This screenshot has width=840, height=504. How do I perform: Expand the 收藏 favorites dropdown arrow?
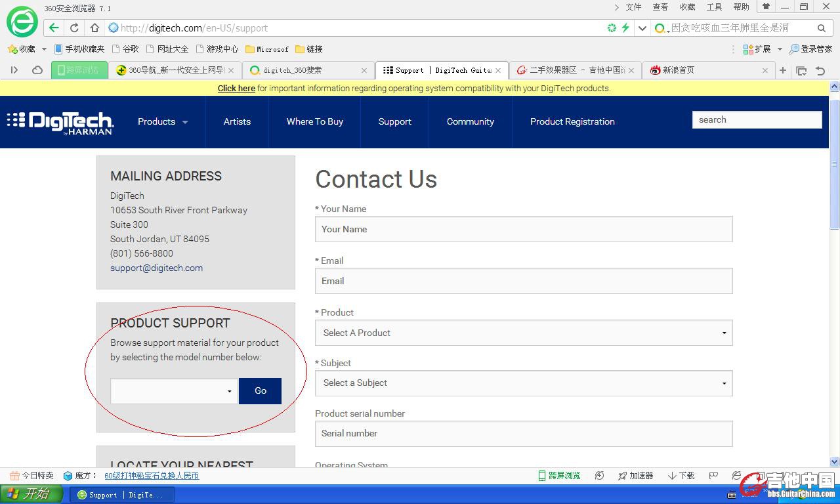[x=44, y=49]
